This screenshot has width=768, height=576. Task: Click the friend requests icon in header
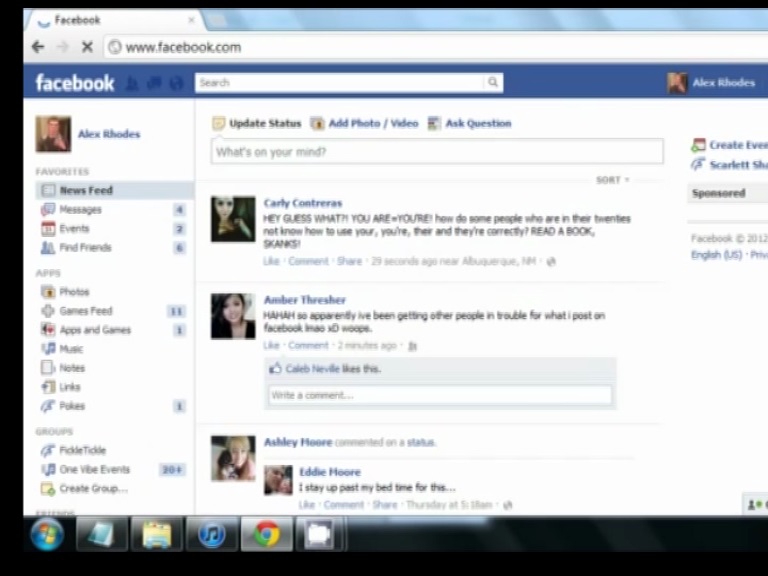132,84
